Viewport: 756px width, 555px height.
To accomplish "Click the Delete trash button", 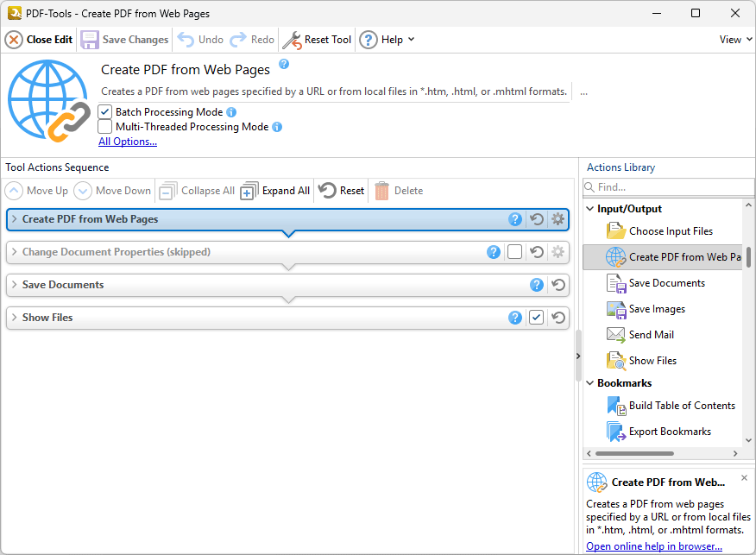I will click(400, 191).
